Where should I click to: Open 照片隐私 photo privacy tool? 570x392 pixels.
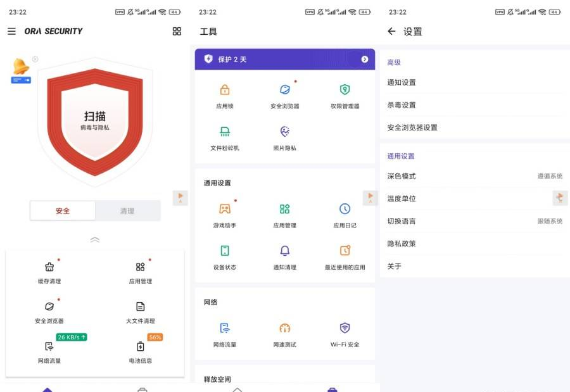[x=284, y=137]
